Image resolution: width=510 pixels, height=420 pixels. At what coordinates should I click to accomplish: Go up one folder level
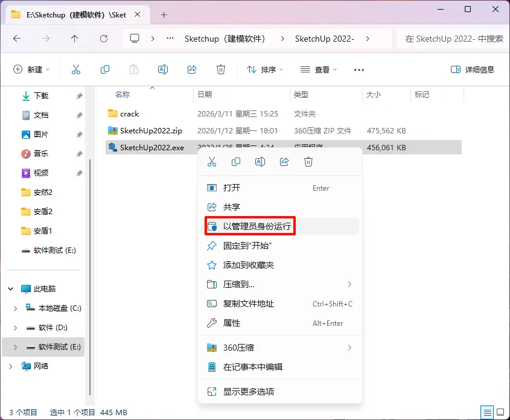point(74,39)
